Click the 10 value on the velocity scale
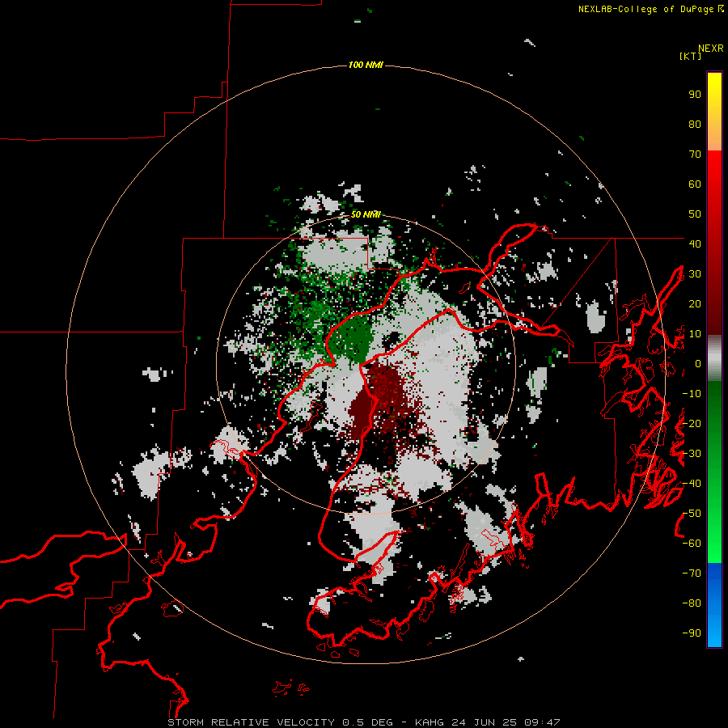 click(695, 334)
